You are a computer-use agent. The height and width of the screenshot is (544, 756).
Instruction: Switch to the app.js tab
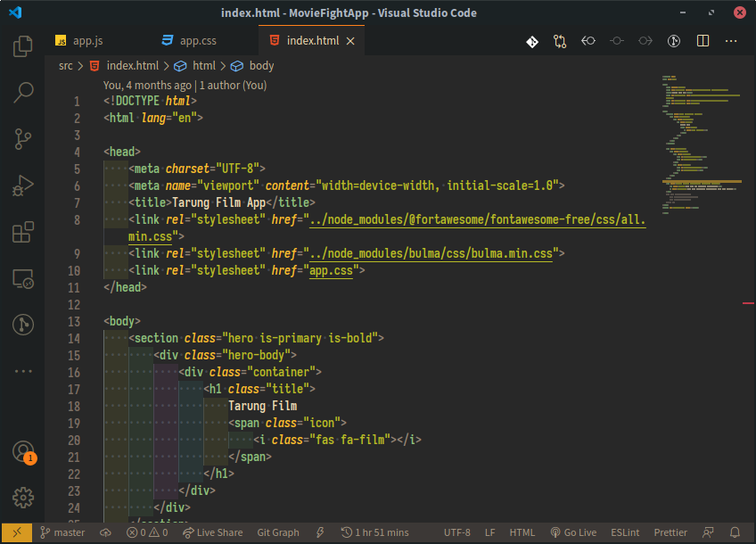tap(86, 39)
